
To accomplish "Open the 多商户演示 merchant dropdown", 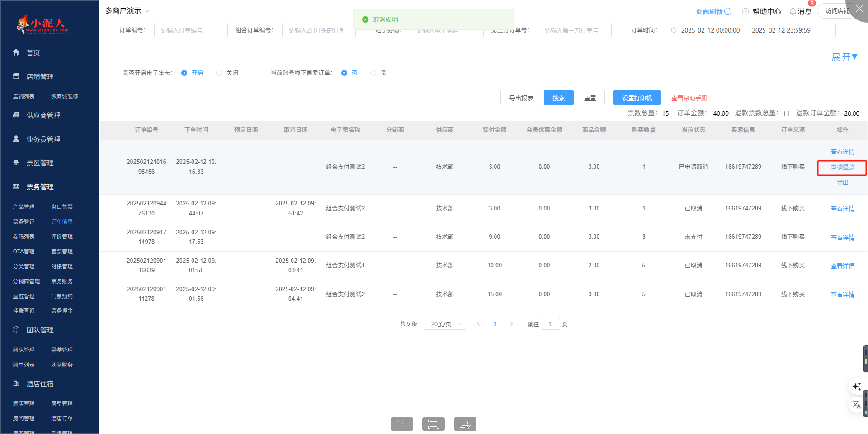I will click(x=127, y=11).
